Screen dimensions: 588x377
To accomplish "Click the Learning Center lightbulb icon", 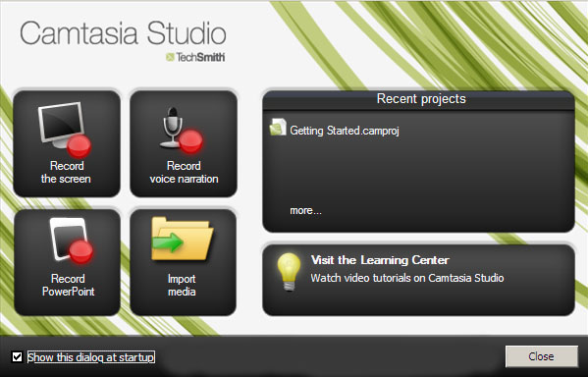I will point(289,272).
